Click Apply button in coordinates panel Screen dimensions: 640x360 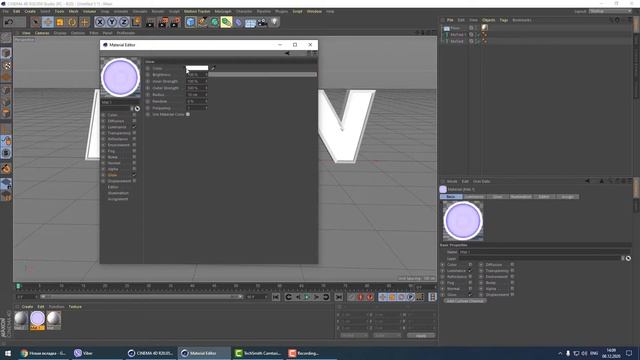point(421,336)
